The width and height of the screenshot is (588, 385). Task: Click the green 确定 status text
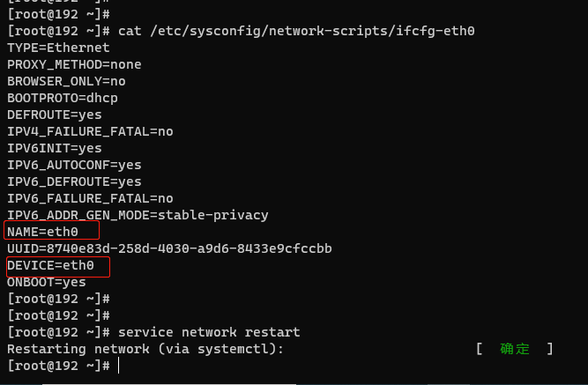pyautogui.click(x=515, y=349)
